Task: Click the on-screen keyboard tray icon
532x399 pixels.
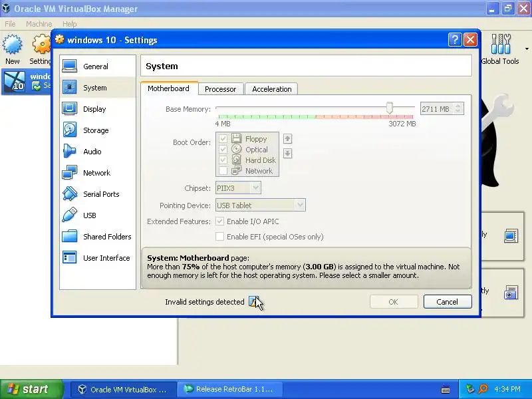Action: click(446, 390)
